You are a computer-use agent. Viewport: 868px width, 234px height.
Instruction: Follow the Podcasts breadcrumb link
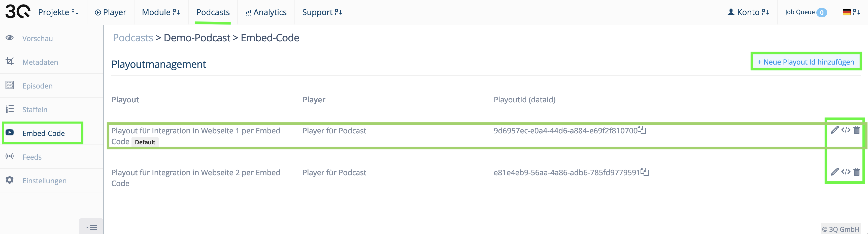(x=133, y=38)
